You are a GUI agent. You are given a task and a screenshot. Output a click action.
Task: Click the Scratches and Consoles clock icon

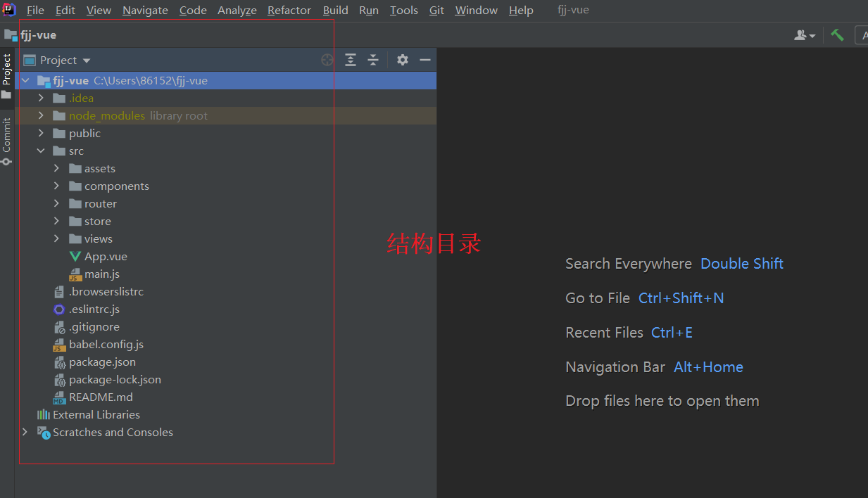[x=44, y=433]
